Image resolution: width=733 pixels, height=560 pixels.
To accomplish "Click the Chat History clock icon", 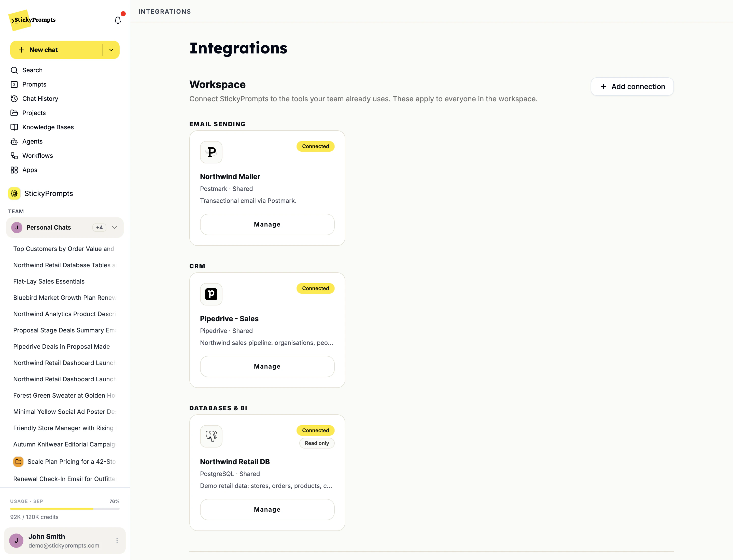I will point(14,99).
